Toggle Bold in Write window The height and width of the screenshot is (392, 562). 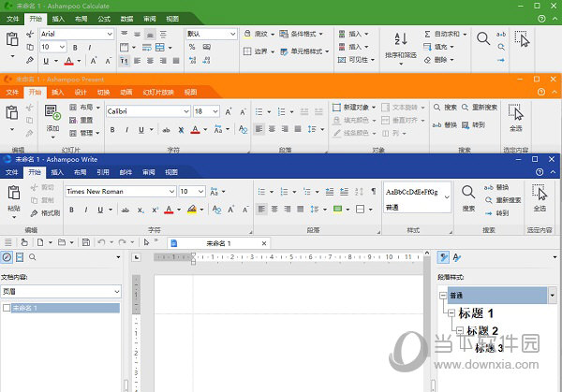(x=72, y=210)
